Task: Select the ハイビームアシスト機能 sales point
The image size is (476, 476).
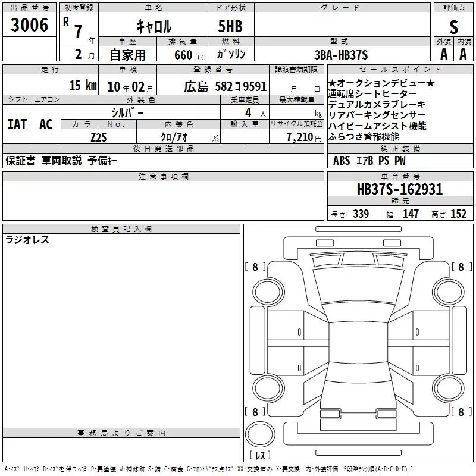Action: (378, 126)
